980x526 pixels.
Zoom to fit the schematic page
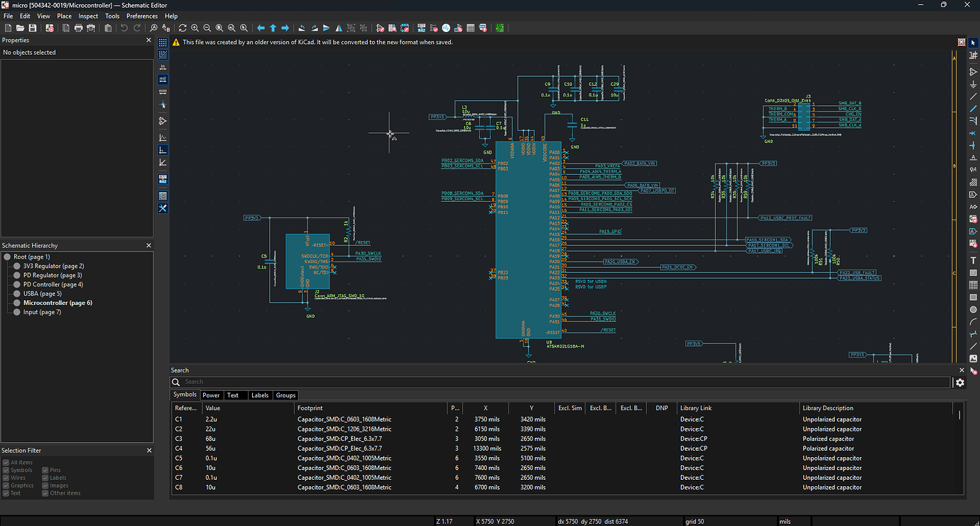220,28
